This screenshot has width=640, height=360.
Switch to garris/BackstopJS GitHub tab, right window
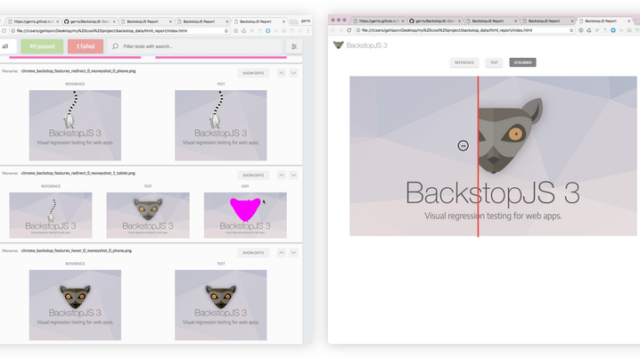435,21
